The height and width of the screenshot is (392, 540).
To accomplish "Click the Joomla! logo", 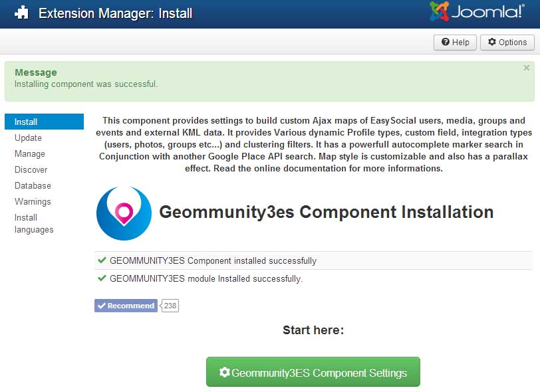I will 477,12.
